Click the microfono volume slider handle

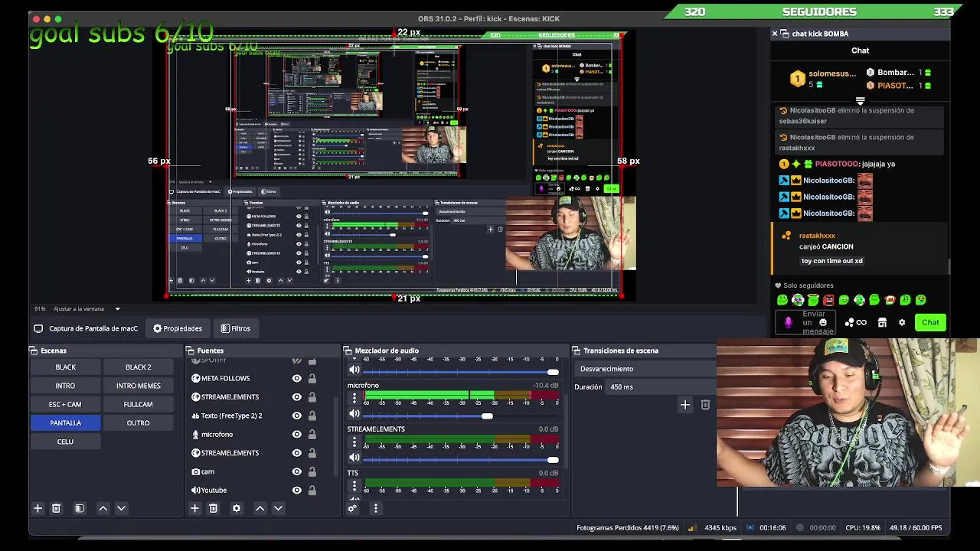pyautogui.click(x=487, y=416)
